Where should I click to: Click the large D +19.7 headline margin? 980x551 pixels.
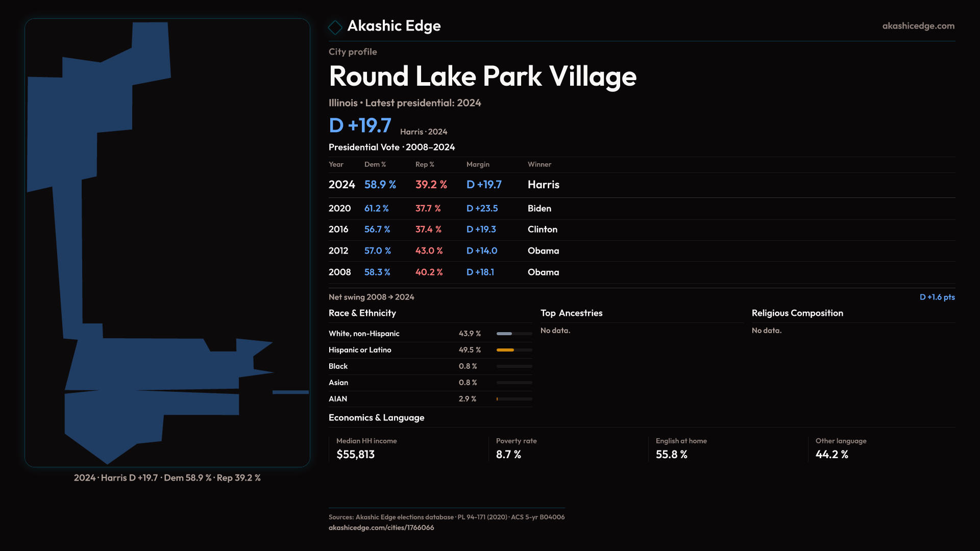coord(360,126)
